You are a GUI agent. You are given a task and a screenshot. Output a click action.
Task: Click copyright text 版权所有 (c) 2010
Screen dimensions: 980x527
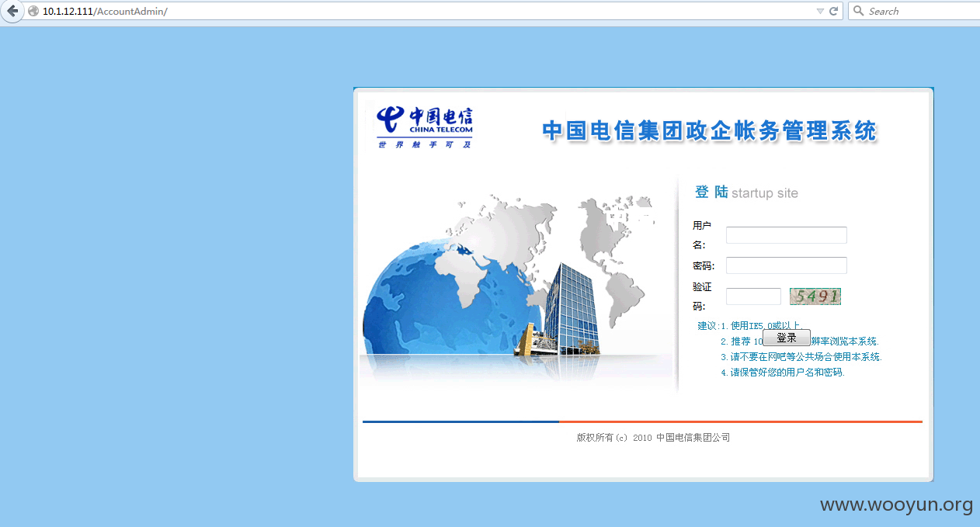[x=614, y=438]
